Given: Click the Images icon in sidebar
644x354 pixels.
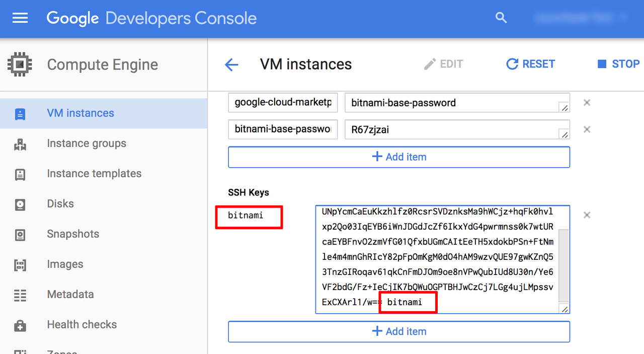Looking at the screenshot, I should (x=20, y=265).
